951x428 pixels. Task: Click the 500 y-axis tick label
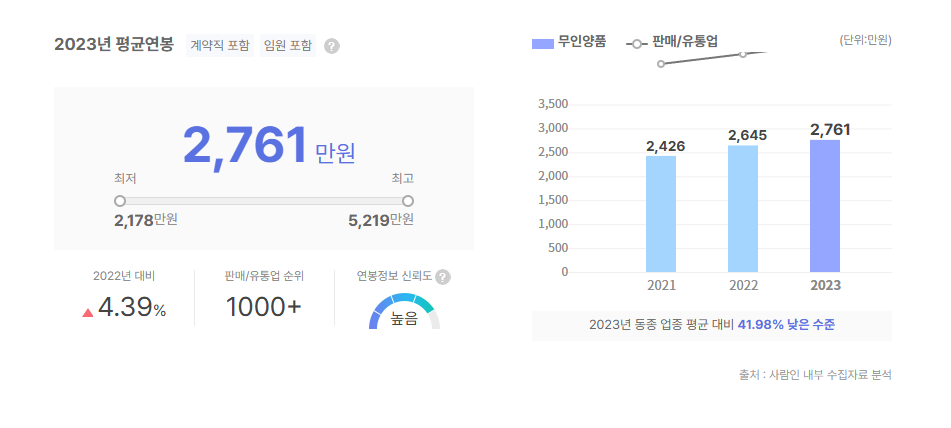[559, 248]
